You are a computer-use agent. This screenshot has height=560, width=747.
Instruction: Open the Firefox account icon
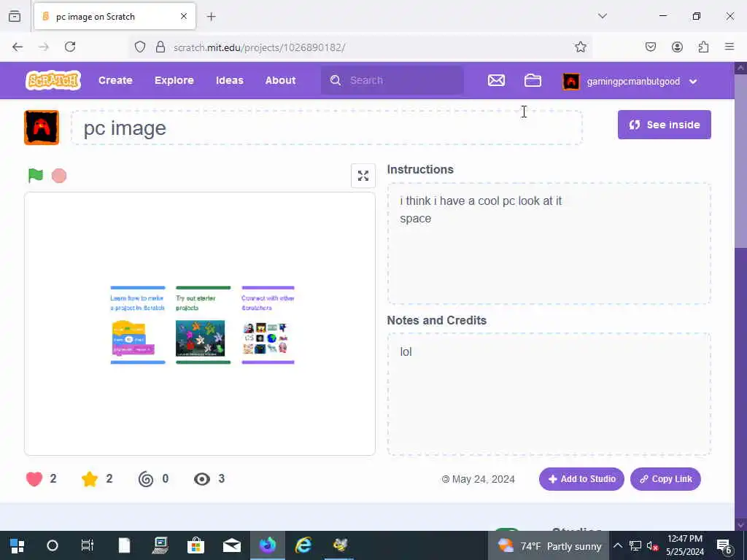pos(677,47)
